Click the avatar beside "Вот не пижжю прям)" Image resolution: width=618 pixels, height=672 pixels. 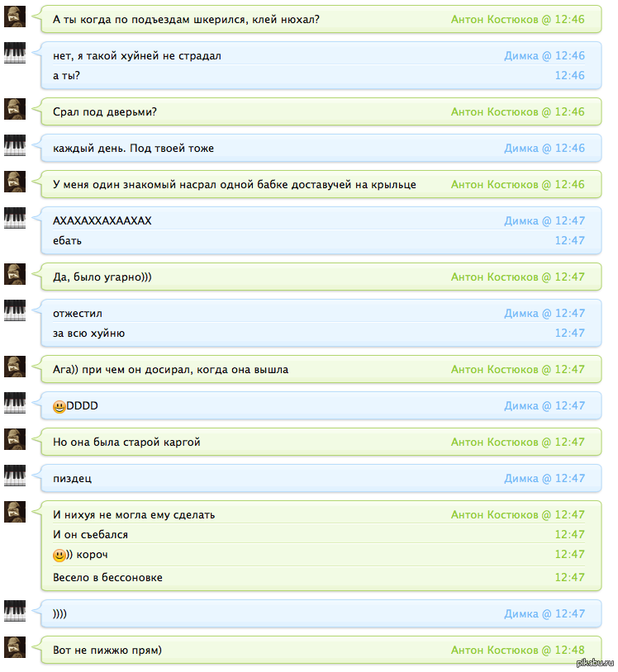coord(15,647)
